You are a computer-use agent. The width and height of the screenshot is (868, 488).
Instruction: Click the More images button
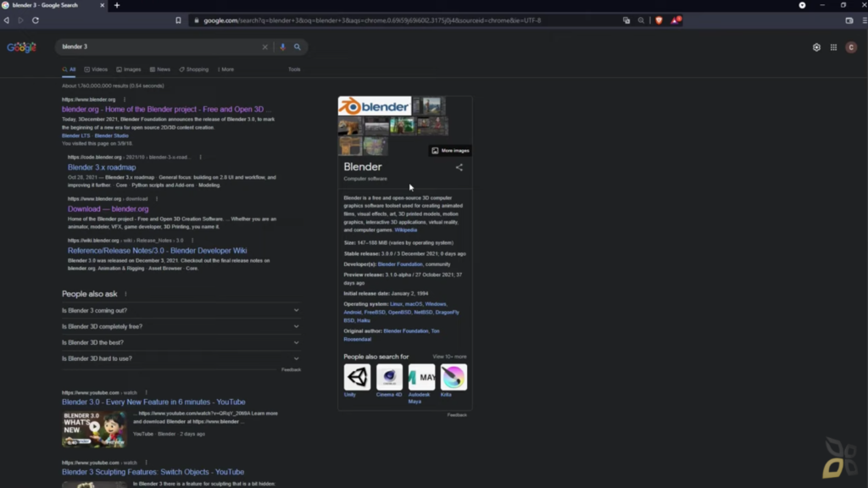click(450, 151)
